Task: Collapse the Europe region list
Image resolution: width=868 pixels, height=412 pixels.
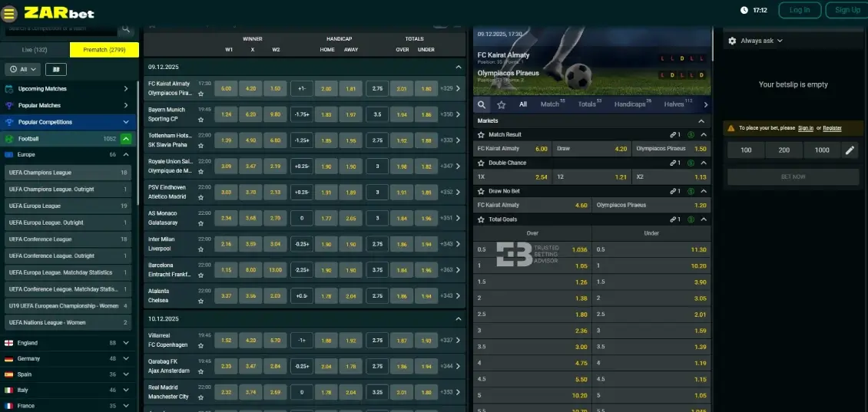Action: pyautogui.click(x=126, y=155)
